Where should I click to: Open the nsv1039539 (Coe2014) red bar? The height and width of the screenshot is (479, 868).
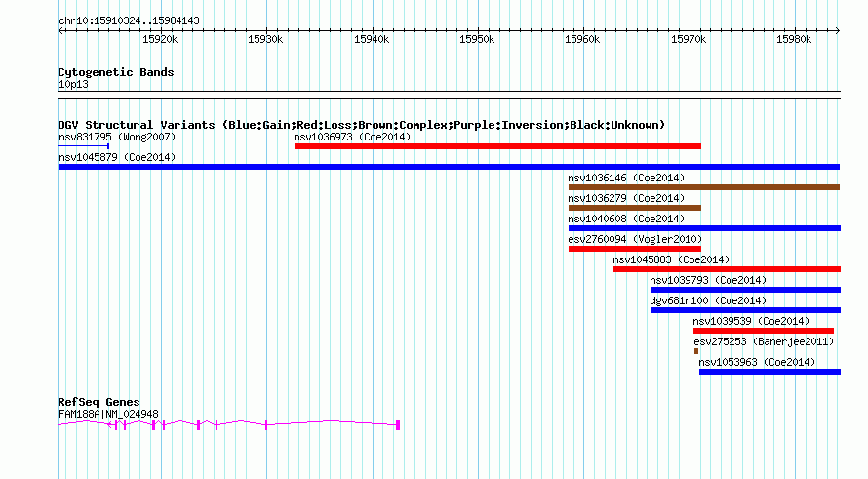[x=764, y=331]
